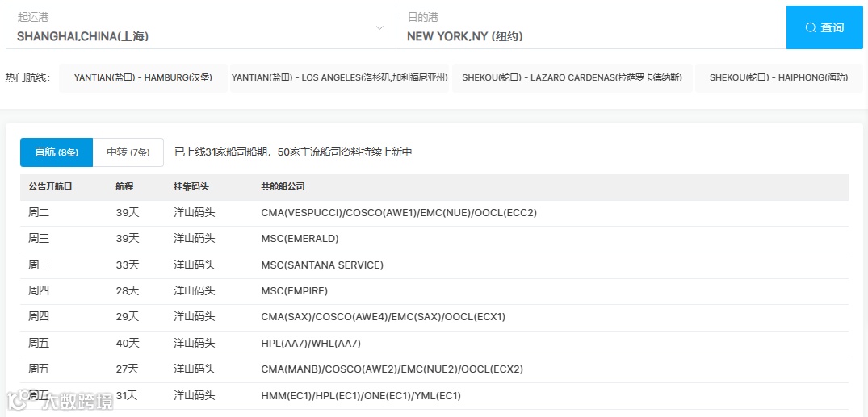This screenshot has width=868, height=417.
Task: Click the 查询 search button
Action: [x=824, y=27]
